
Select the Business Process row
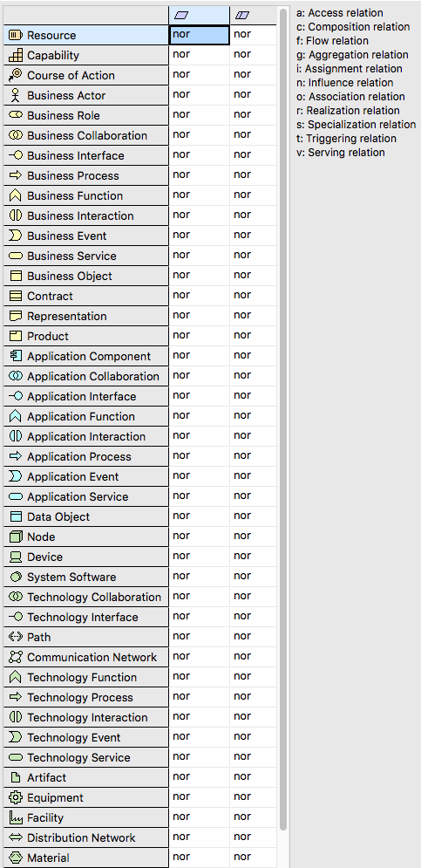pyautogui.click(x=85, y=175)
